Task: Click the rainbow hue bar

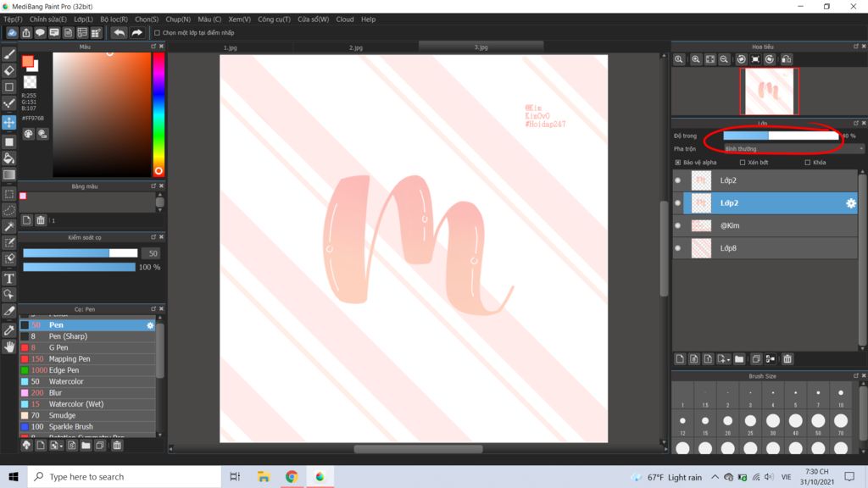Action: [159, 114]
